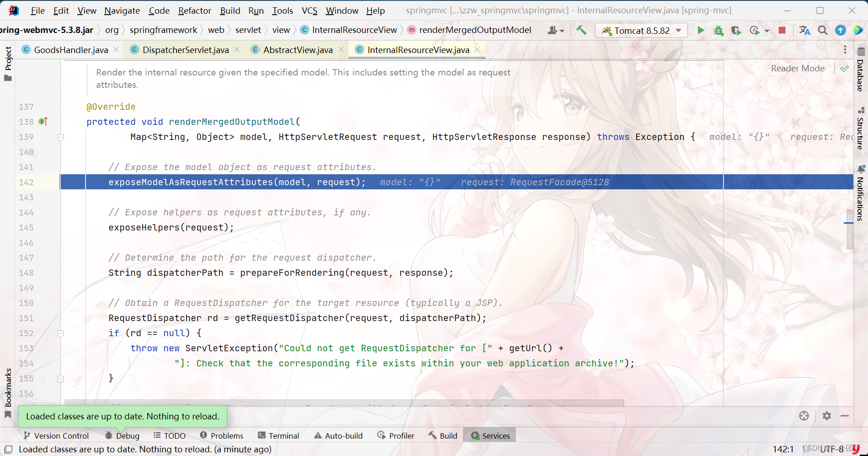Image resolution: width=868 pixels, height=456 pixels.
Task: Open the editor tabs three-dot menu
Action: click(x=845, y=49)
